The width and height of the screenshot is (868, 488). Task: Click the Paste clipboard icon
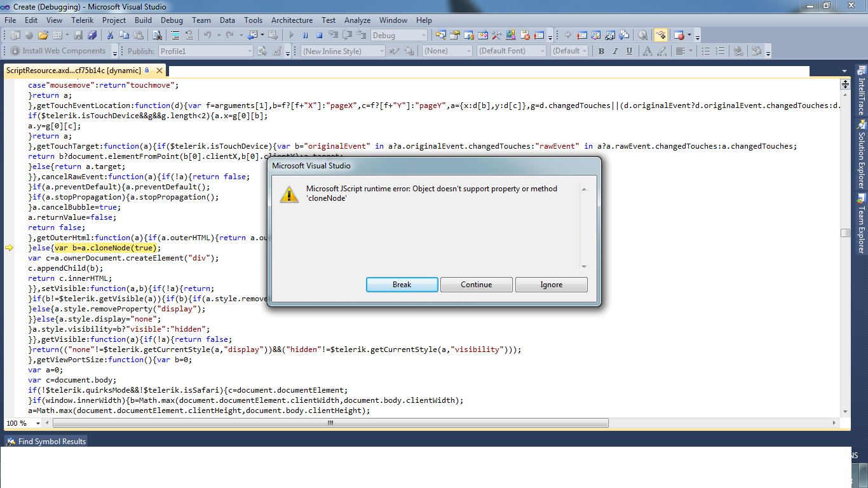tap(138, 36)
